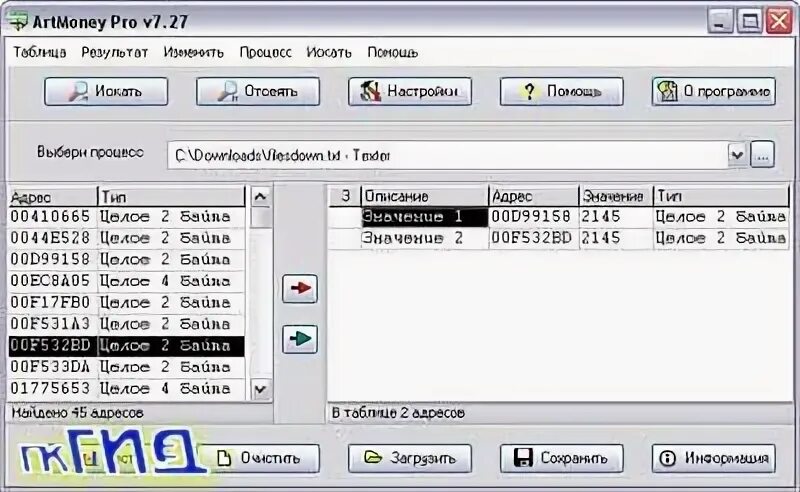Open Настройки settings button
Viewport: 800px width, 492px height.
pyautogui.click(x=410, y=91)
